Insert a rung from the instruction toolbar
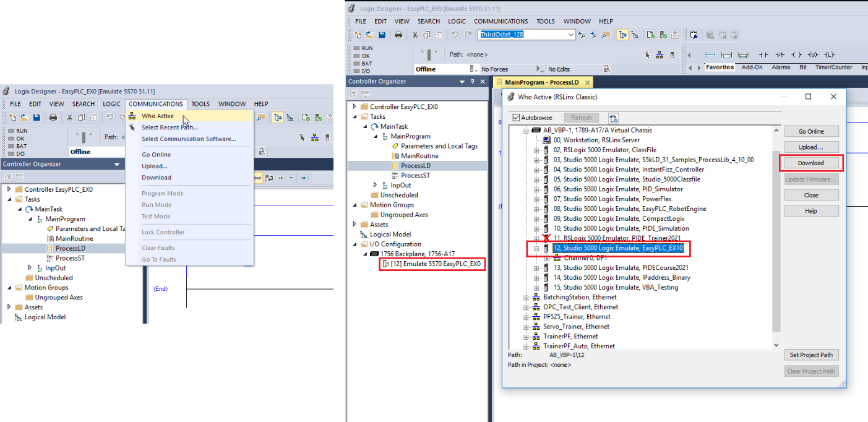The image size is (868, 422). (x=710, y=54)
